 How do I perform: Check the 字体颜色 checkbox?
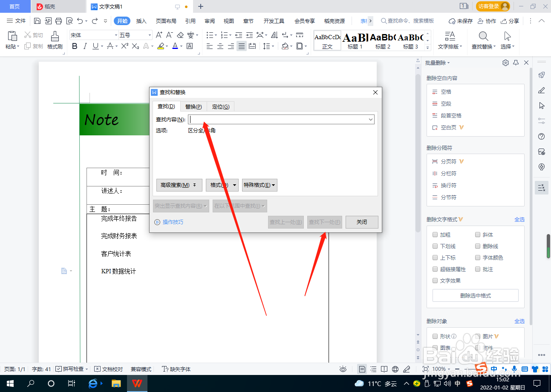pos(478,258)
